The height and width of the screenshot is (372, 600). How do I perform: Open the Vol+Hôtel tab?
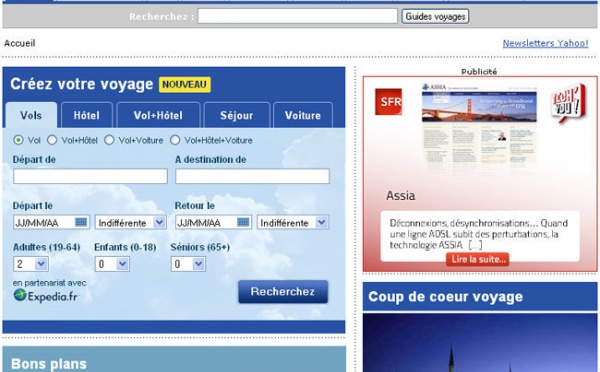coord(158,116)
